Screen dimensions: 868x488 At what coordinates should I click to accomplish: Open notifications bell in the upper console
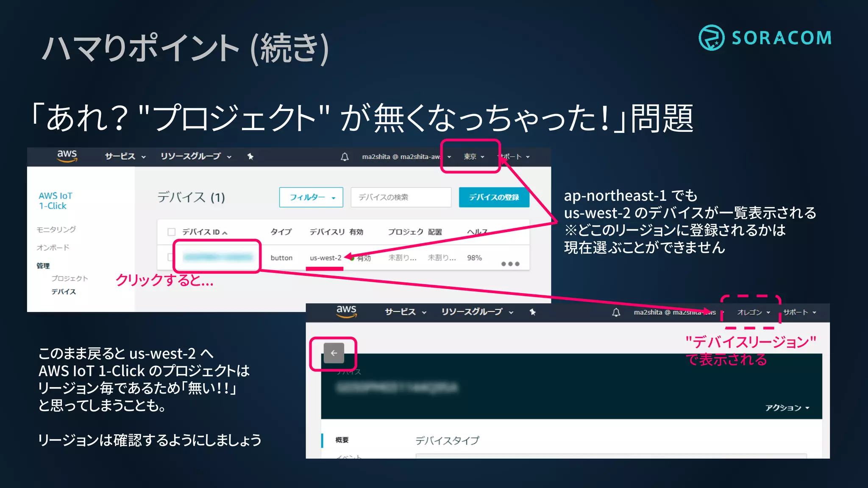[x=345, y=157]
